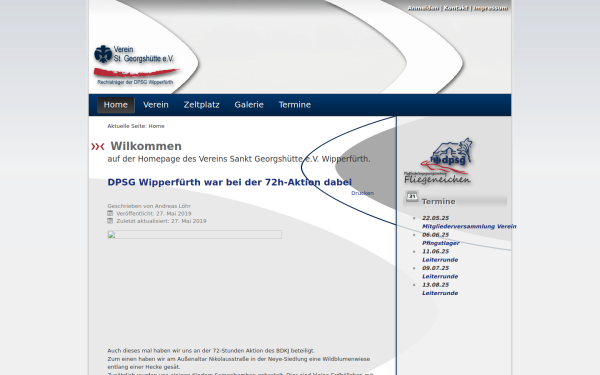600x375 pixels.
Task: Open the Verein menu item
Action: [156, 105]
